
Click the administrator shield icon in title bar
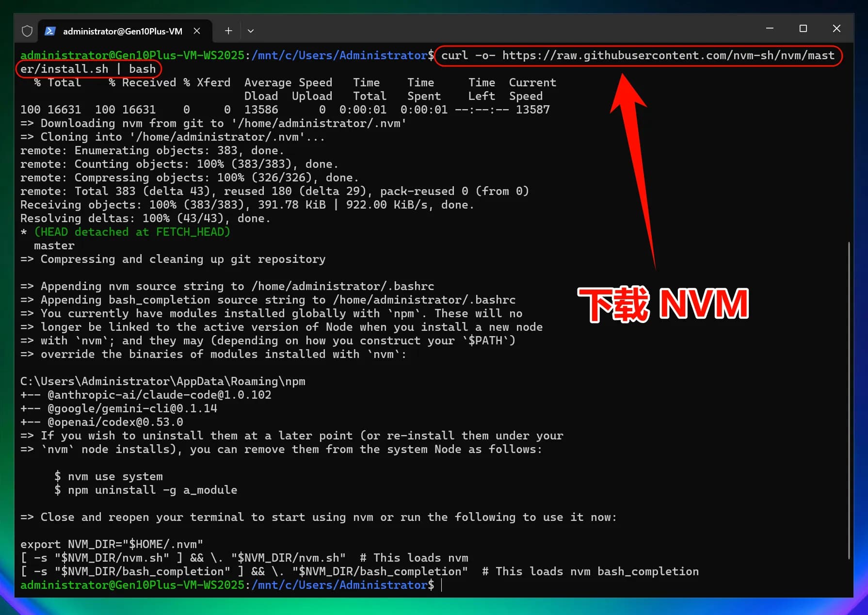point(27,31)
